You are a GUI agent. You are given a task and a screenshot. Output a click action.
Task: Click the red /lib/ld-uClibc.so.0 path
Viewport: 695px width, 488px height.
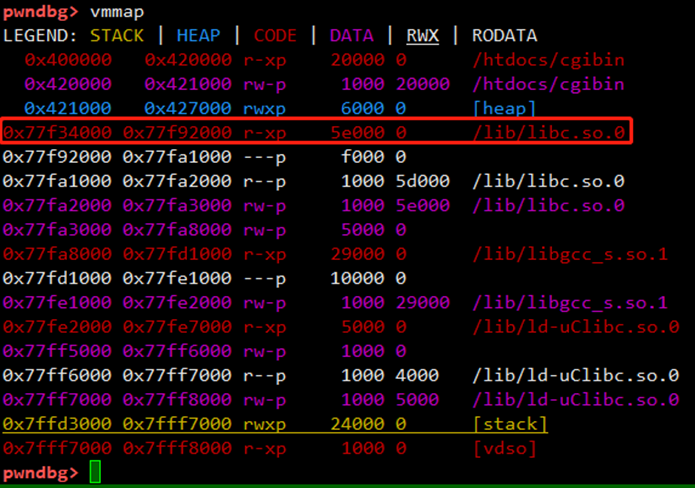[576, 327]
